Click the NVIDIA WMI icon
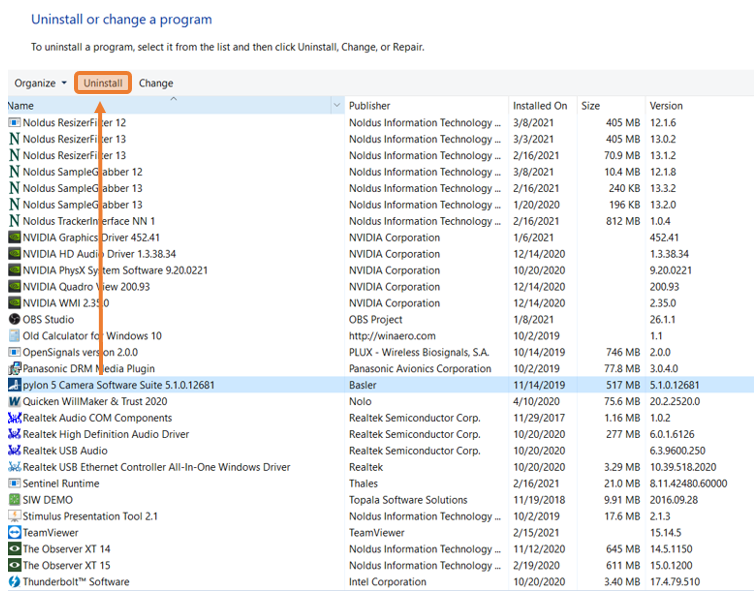Image resolution: width=754 pixels, height=593 pixels. pos(14,303)
